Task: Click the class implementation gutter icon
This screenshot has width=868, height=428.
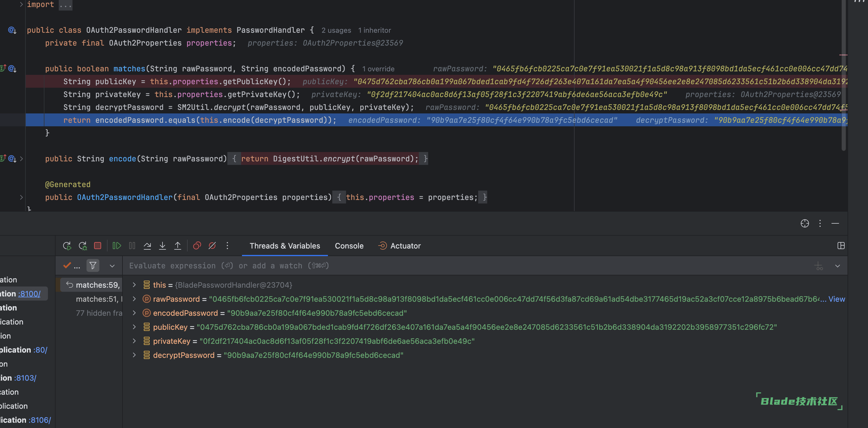Action: (x=12, y=30)
